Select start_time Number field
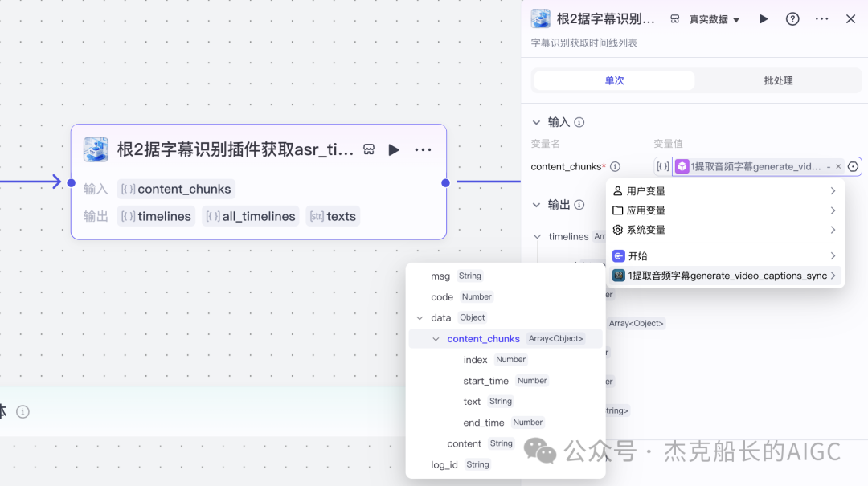This screenshot has height=486, width=868. tap(506, 381)
